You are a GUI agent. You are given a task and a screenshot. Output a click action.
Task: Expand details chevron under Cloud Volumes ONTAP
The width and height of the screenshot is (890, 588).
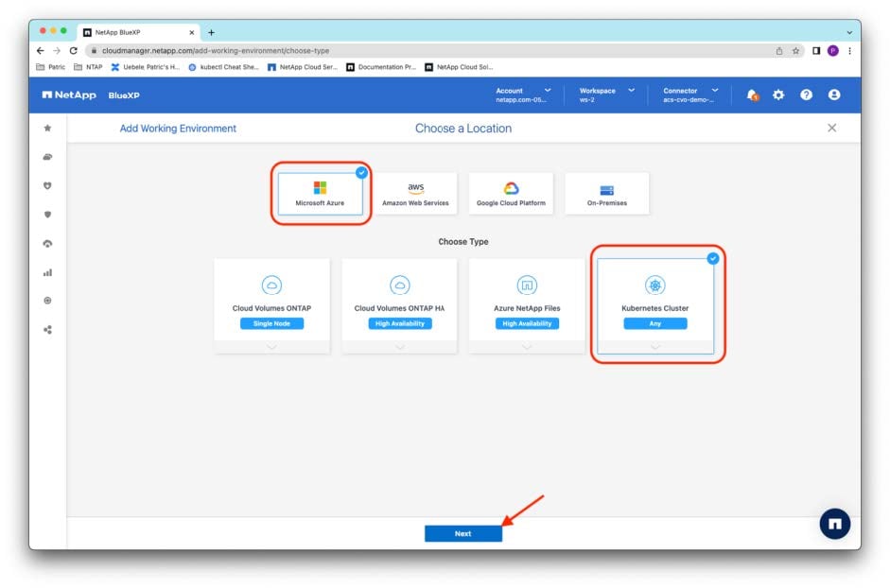pyautogui.click(x=271, y=346)
